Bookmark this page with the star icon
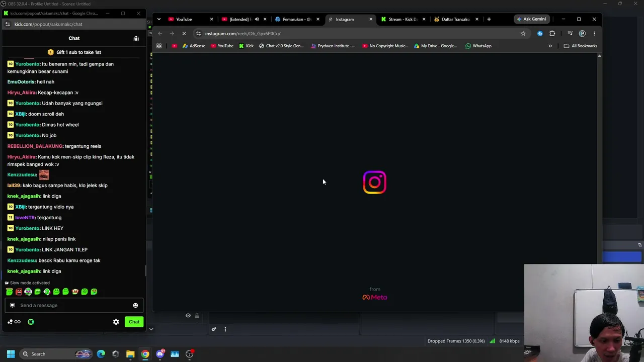The image size is (644, 362). 523,34
